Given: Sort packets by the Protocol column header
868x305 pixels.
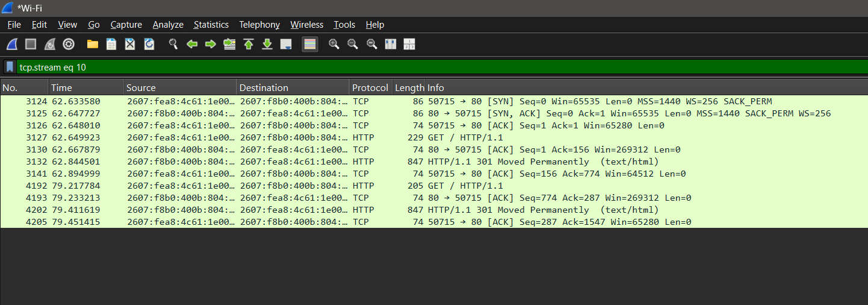Looking at the screenshot, I should point(370,88).
